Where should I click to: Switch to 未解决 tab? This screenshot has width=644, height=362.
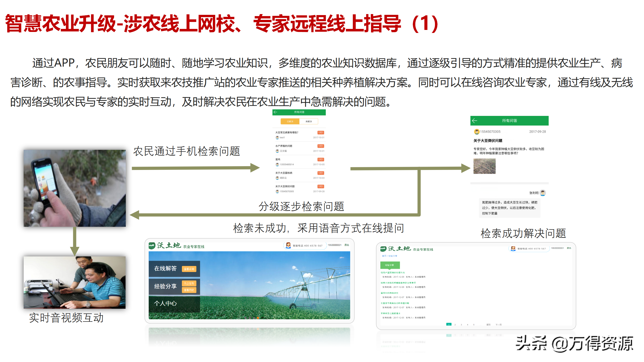point(309,121)
